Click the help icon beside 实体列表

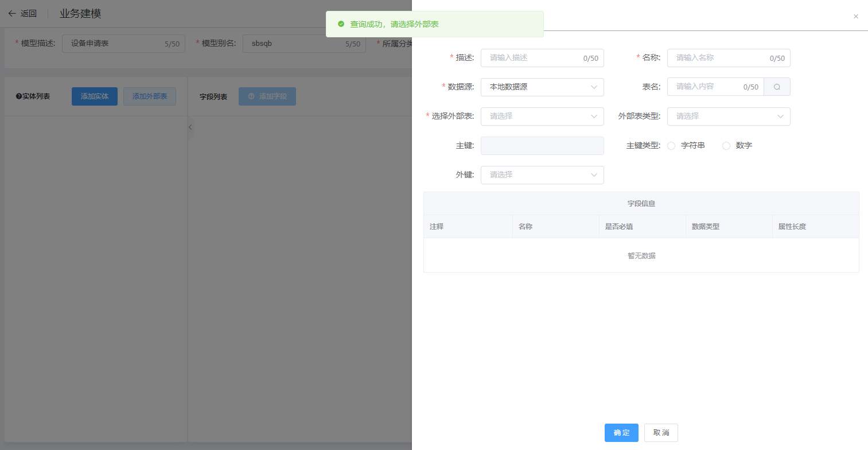pyautogui.click(x=18, y=96)
